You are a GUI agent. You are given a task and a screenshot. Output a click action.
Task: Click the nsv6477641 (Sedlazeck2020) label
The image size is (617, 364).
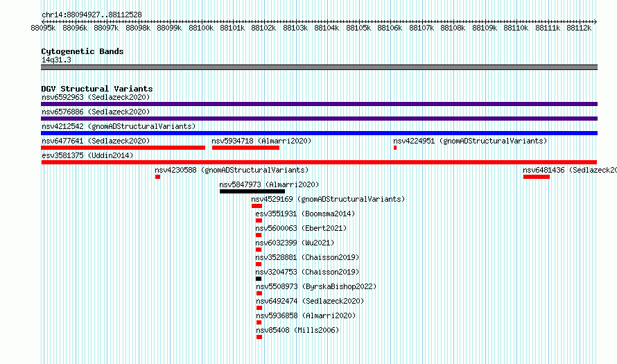coord(96,141)
